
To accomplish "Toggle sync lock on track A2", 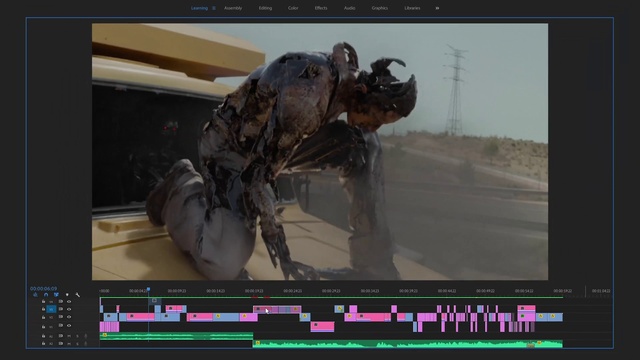I will [x=61, y=343].
